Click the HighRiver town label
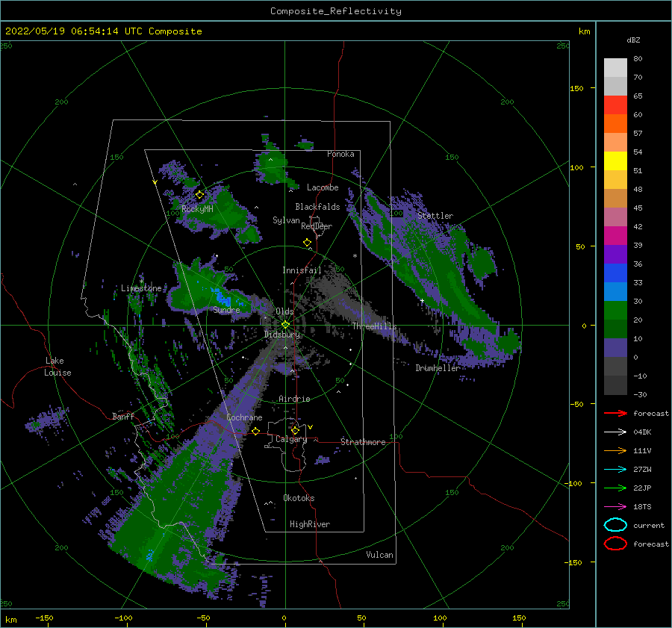 point(310,524)
